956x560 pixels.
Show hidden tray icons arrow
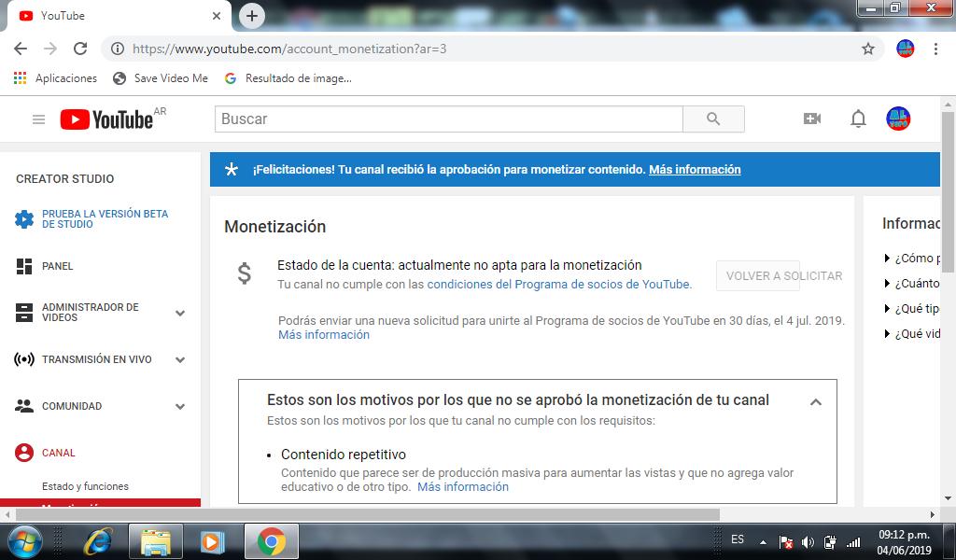pyautogui.click(x=763, y=542)
